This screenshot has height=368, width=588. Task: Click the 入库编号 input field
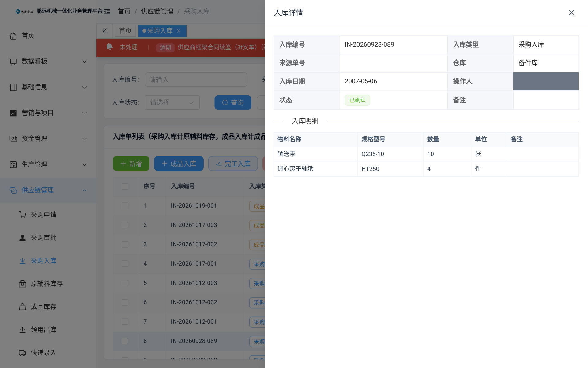point(196,80)
